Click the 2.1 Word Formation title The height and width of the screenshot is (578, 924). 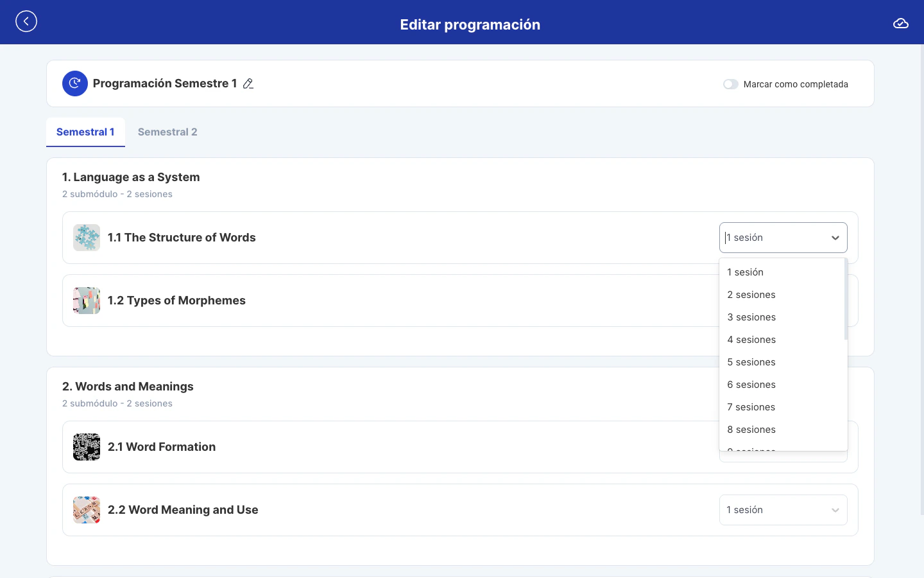point(162,447)
